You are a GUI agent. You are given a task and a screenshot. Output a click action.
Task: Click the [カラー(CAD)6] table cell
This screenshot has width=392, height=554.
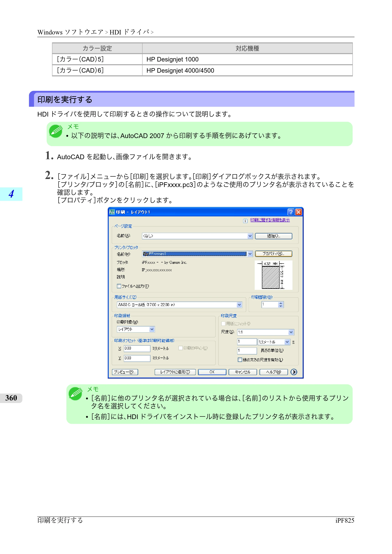coord(97,70)
